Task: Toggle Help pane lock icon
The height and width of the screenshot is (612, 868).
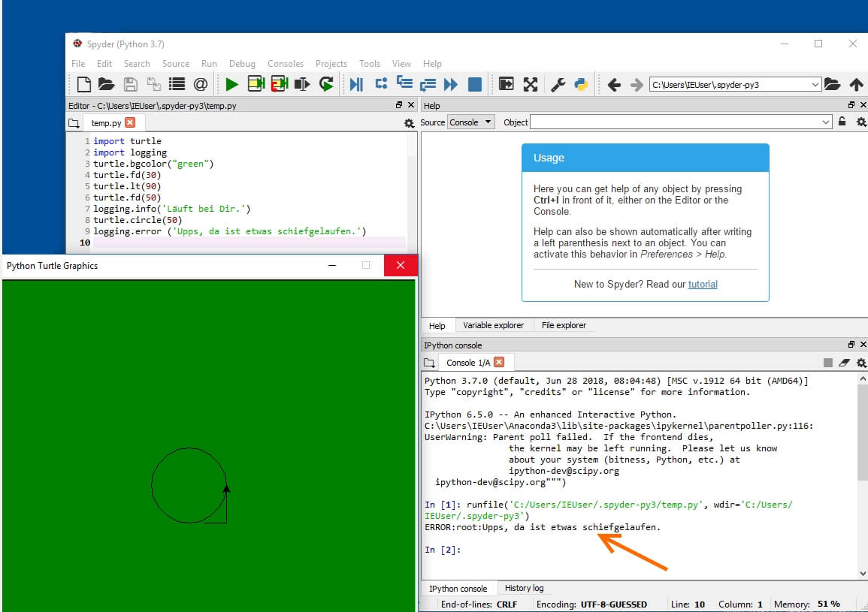Action: click(x=842, y=122)
